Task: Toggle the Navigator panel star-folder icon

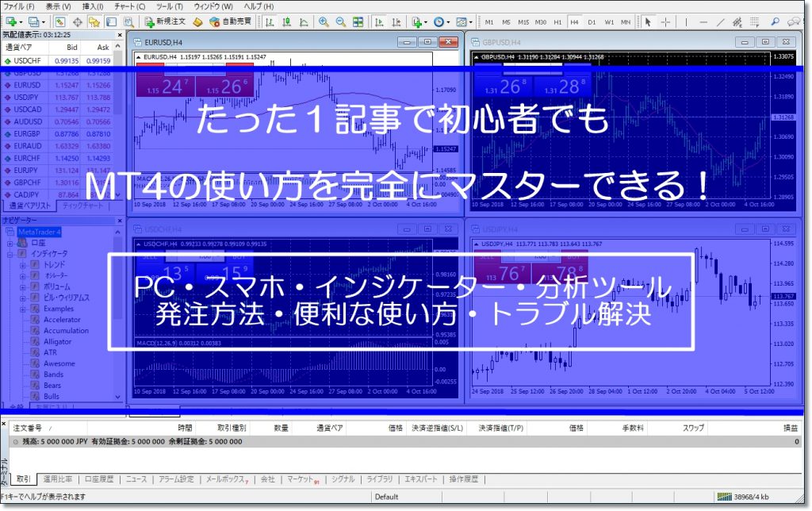Action: point(94,22)
